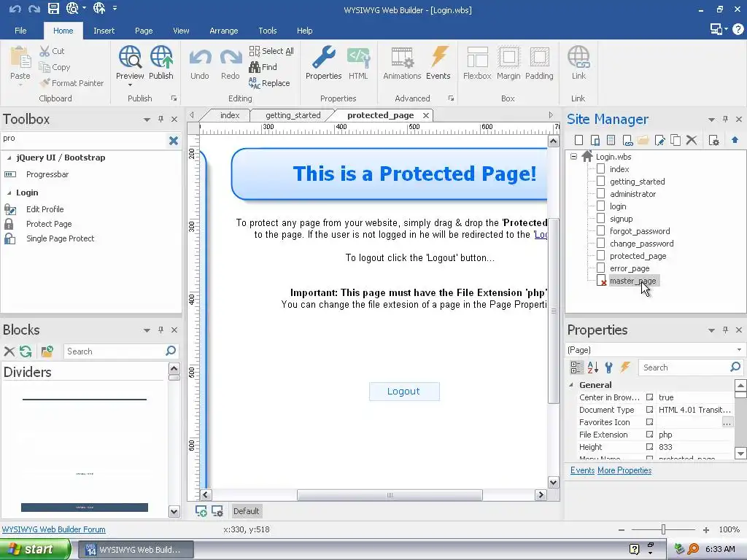Click the Paste clipboard icon
Viewport: 747px width, 560px height.
point(20,57)
